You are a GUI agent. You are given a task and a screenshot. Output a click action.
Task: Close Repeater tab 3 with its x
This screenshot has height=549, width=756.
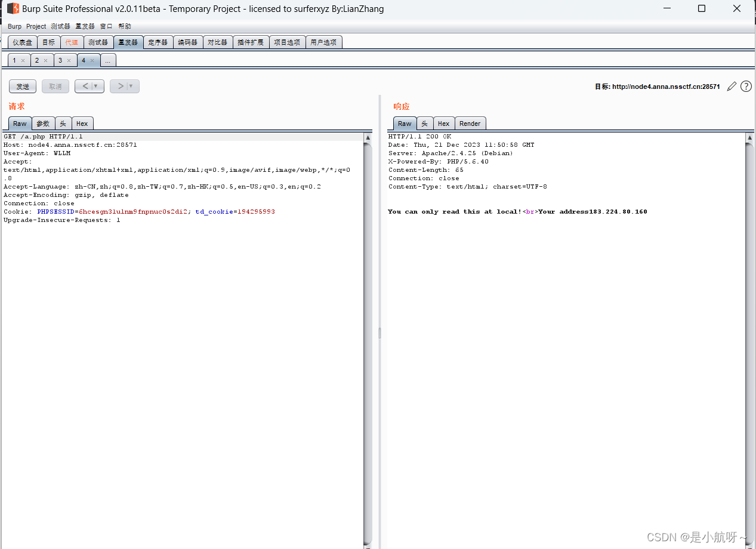[x=69, y=60]
